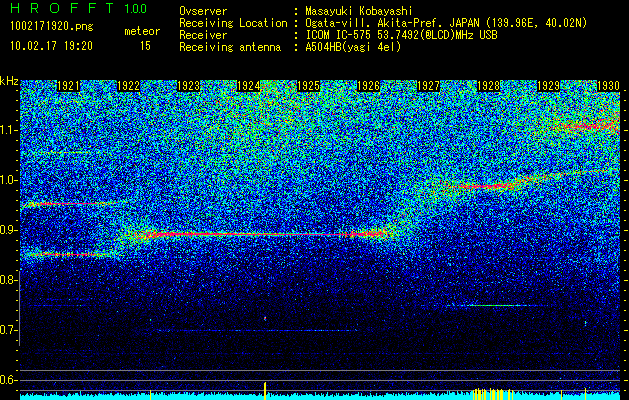This screenshot has width=629, height=400.
Task: Click the ICOM IC-575 receiver text
Action: [401, 35]
